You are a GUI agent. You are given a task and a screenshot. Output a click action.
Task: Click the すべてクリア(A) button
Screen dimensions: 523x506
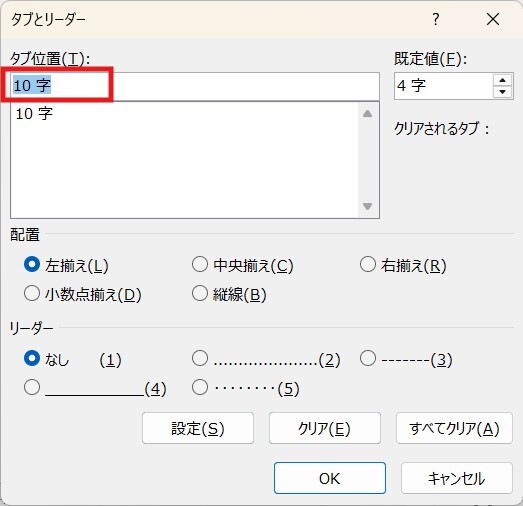[454, 428]
